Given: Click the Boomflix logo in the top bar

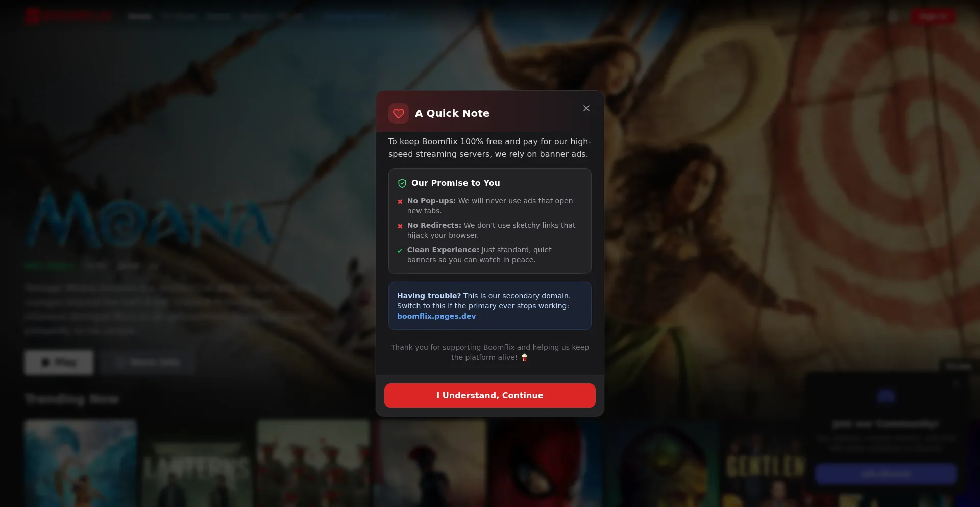Looking at the screenshot, I should (68, 16).
